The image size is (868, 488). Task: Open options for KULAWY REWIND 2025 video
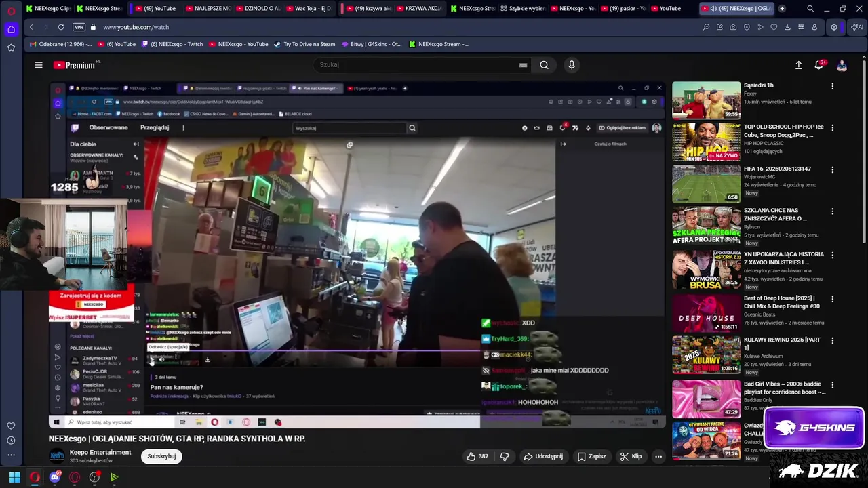click(x=833, y=340)
